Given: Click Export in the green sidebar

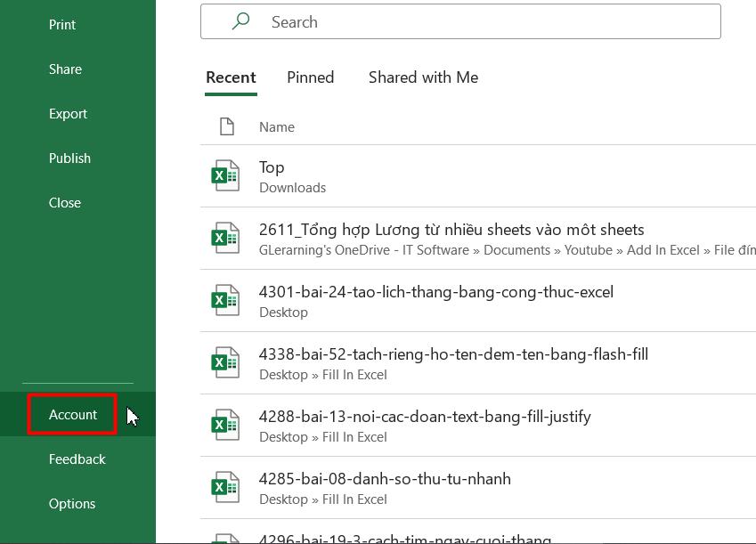Looking at the screenshot, I should point(69,113).
